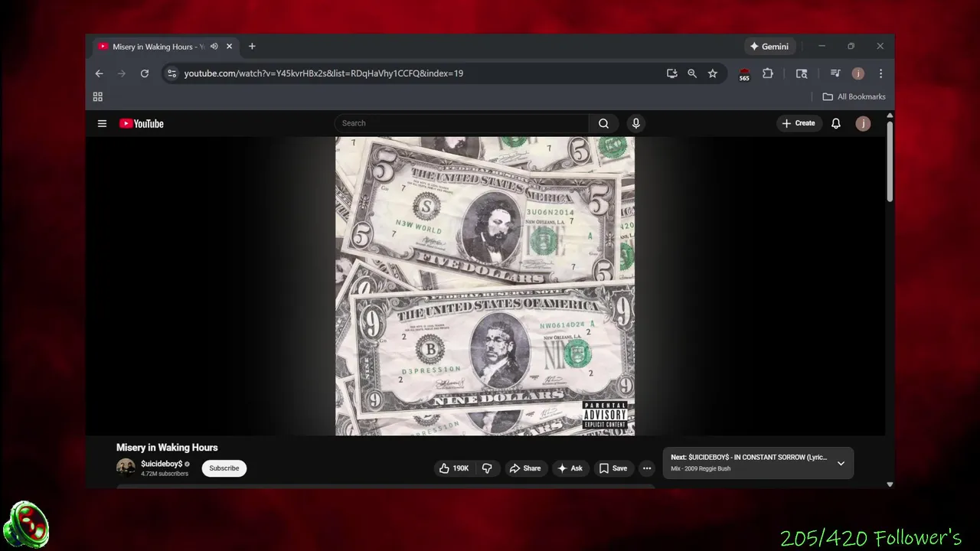
Task: Open the extension with 565 badge
Action: [744, 74]
